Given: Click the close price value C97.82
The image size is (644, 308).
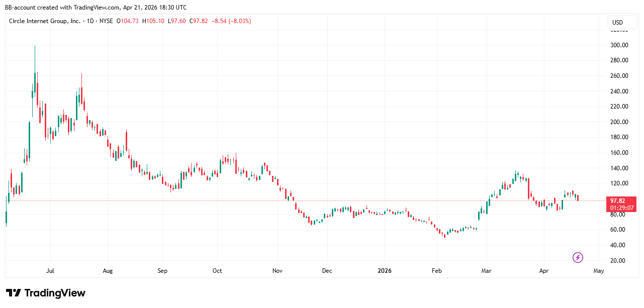Looking at the screenshot, I should [198, 21].
